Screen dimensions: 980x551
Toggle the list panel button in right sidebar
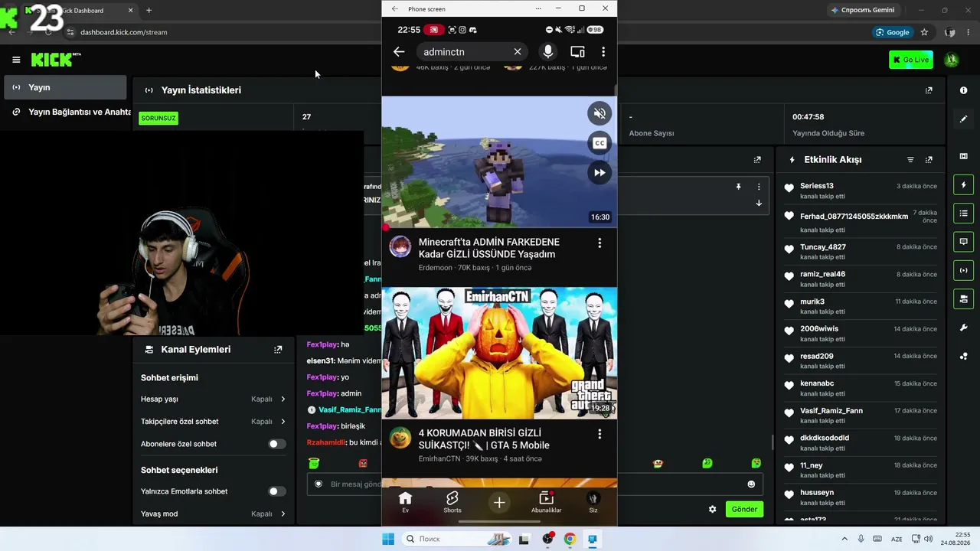963,213
